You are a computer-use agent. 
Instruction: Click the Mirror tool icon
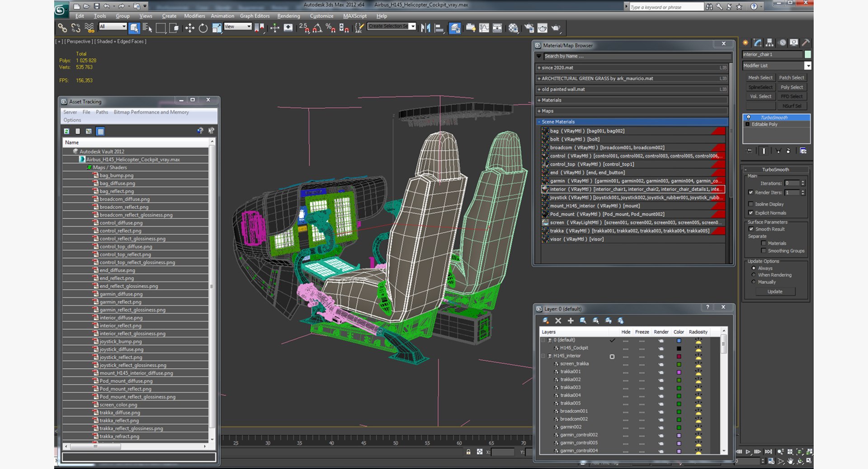pos(425,28)
